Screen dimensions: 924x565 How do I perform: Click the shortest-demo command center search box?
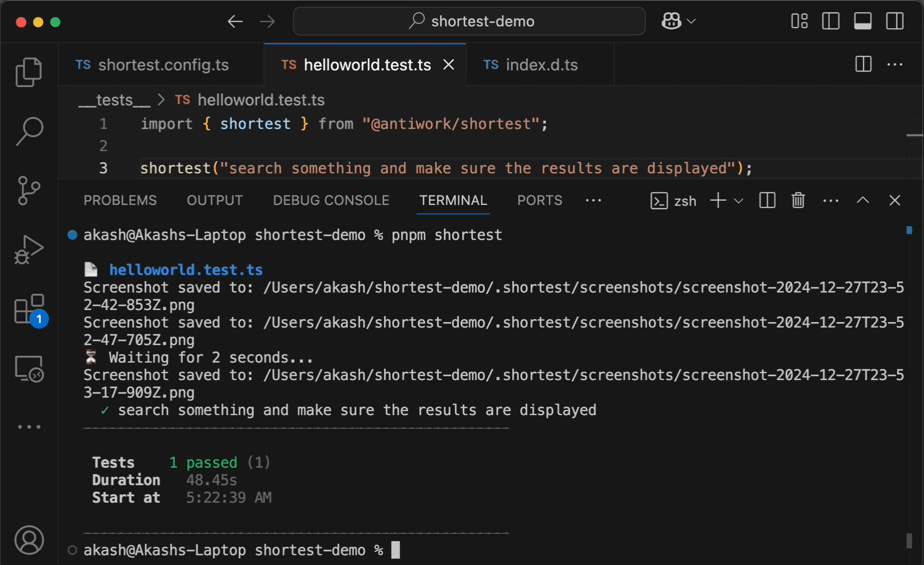[x=469, y=21]
